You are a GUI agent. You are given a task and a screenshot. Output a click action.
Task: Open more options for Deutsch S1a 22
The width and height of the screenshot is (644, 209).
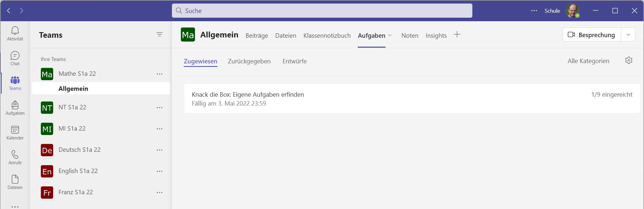pos(160,150)
